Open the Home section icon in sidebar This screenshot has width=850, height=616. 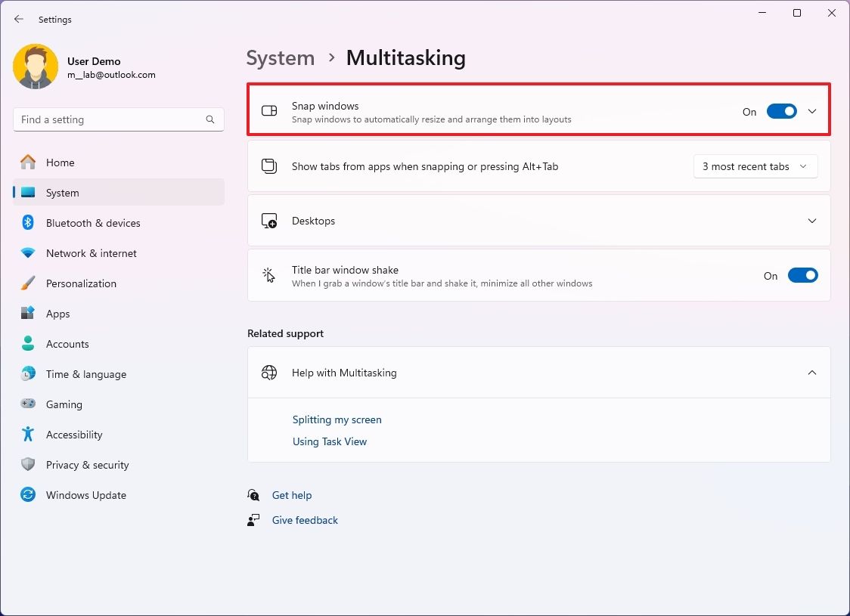tap(28, 163)
